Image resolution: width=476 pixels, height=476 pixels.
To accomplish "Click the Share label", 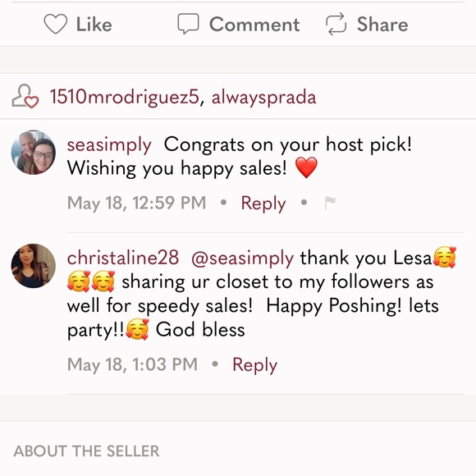I will [x=382, y=25].
